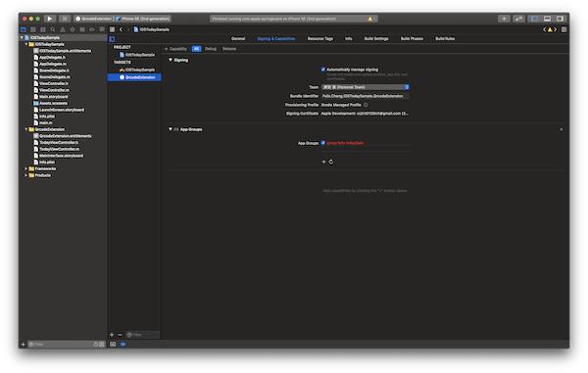Click the Run (play) button in toolbar
The height and width of the screenshot is (373, 588).
click(x=50, y=19)
